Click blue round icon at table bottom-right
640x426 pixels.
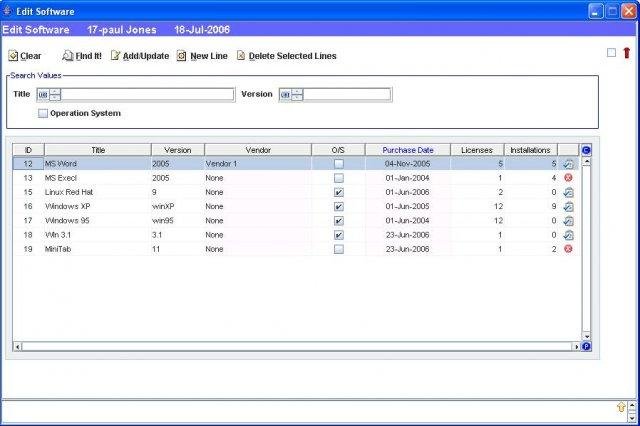(x=586, y=346)
